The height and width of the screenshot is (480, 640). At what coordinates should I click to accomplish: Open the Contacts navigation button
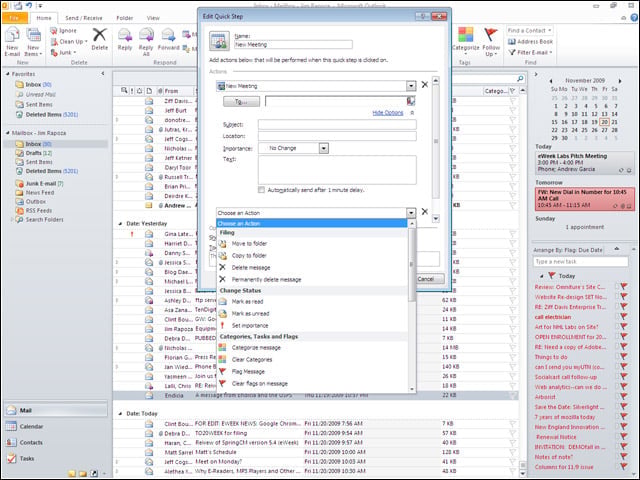pos(56,442)
